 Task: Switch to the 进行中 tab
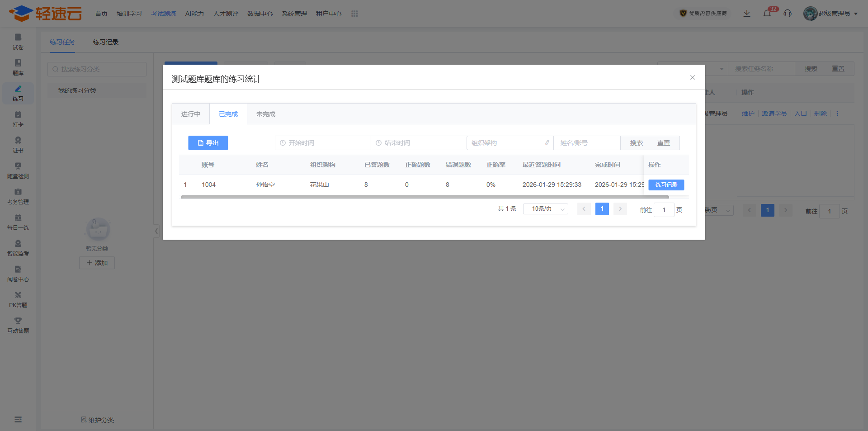pos(191,114)
